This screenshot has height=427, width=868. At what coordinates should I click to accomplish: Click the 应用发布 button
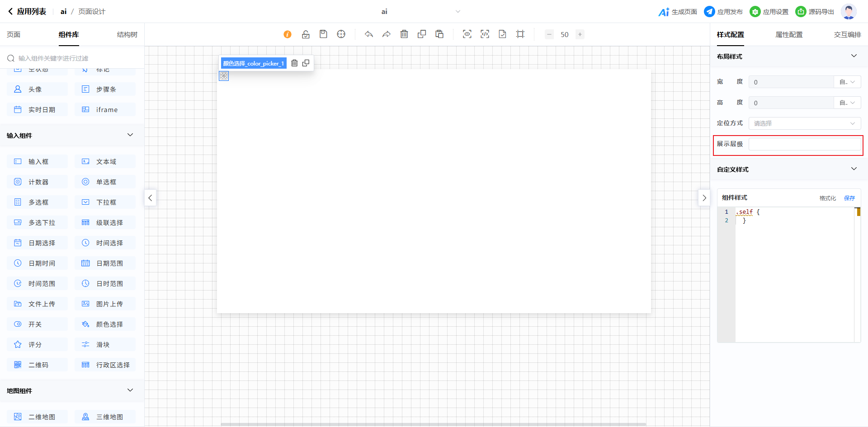tap(723, 12)
